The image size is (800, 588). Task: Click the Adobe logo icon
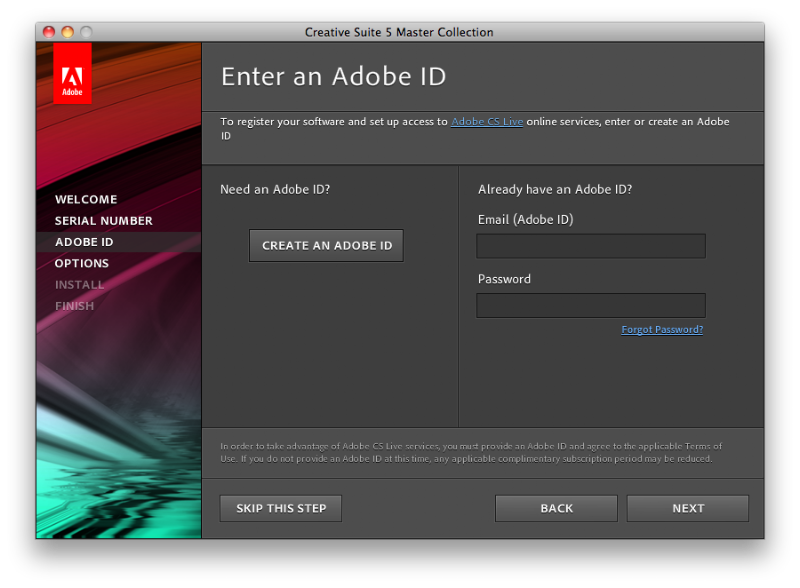(72, 74)
